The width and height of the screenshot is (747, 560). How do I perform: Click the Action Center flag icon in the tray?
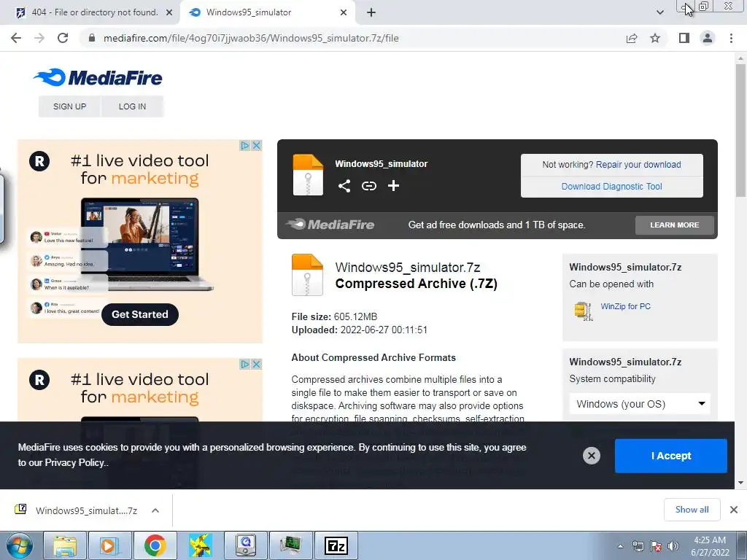coord(656,546)
